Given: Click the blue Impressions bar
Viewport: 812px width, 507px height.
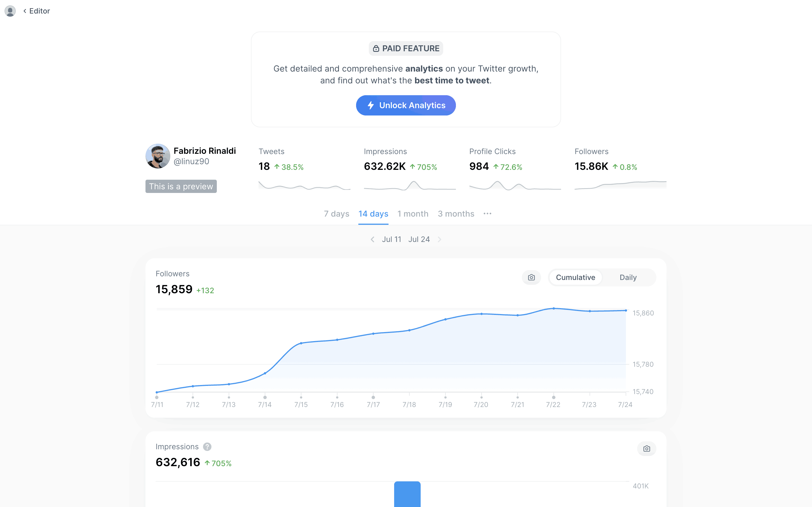Looking at the screenshot, I should 407,494.
